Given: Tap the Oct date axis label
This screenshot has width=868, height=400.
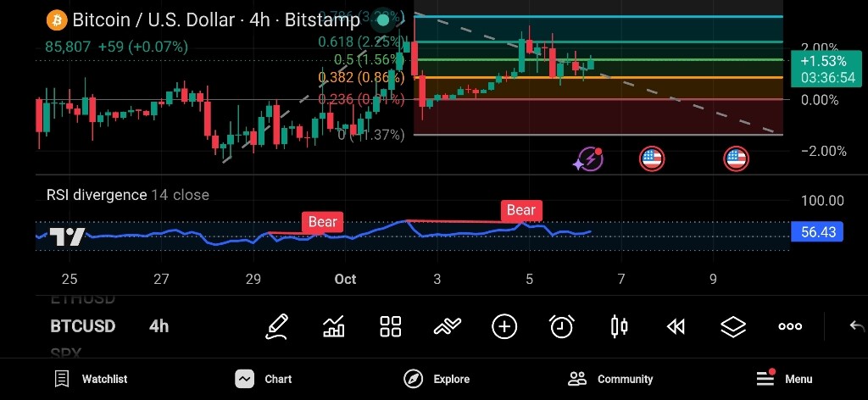Looking at the screenshot, I should (345, 280).
